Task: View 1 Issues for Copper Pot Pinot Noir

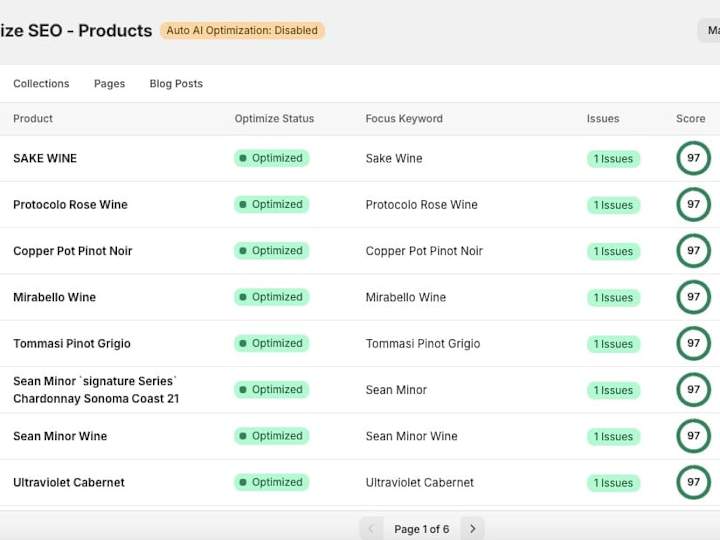Action: pyautogui.click(x=613, y=252)
